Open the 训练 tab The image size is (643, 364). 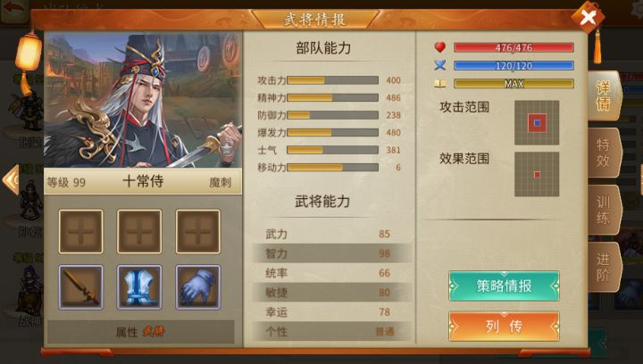pos(604,210)
